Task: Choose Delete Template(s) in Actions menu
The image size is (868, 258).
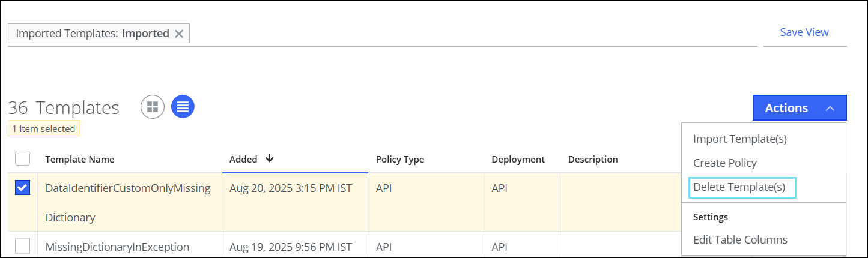Action: pyautogui.click(x=739, y=187)
